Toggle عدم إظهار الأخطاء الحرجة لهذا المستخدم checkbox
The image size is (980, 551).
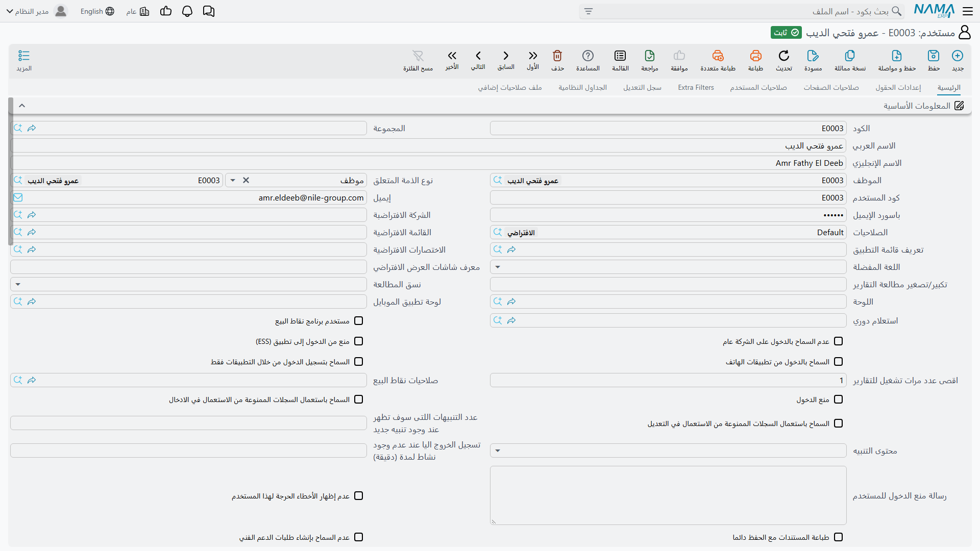tap(359, 496)
